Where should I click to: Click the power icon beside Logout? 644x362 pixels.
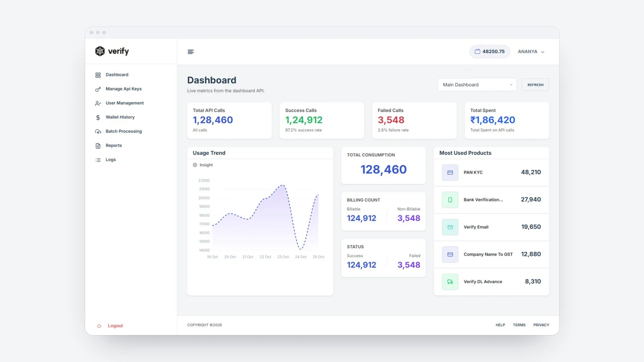point(99,326)
